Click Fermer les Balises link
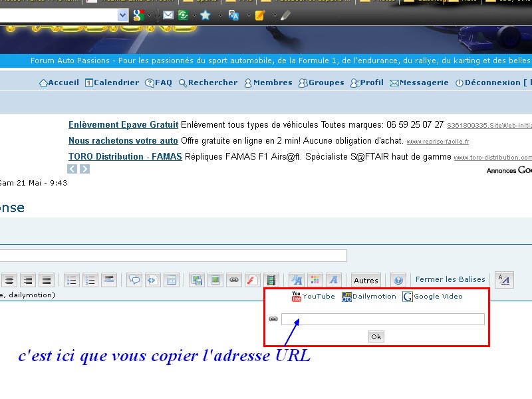 coord(450,279)
